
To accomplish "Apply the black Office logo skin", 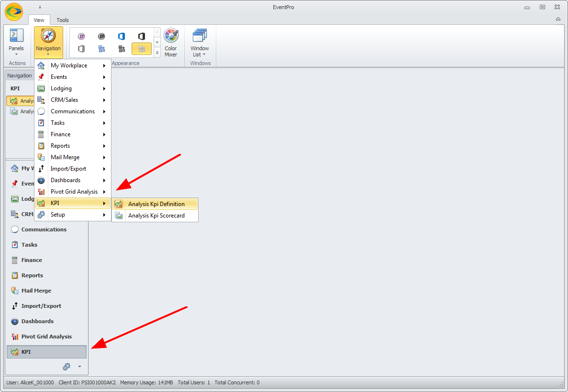I will click(x=142, y=36).
